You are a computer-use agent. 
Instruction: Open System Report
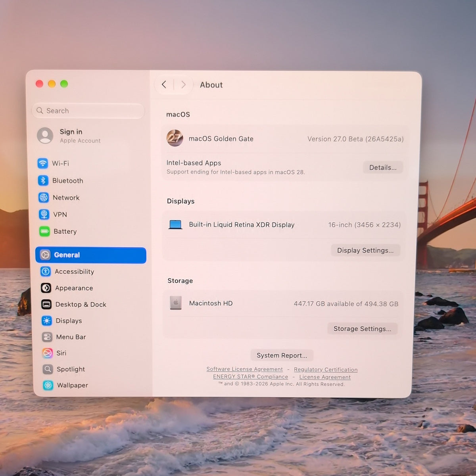(x=282, y=355)
